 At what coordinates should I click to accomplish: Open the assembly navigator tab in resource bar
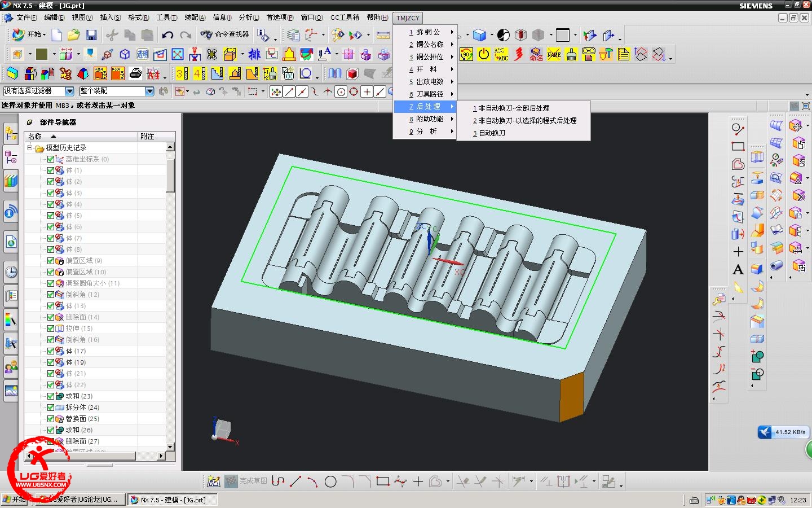click(x=11, y=134)
